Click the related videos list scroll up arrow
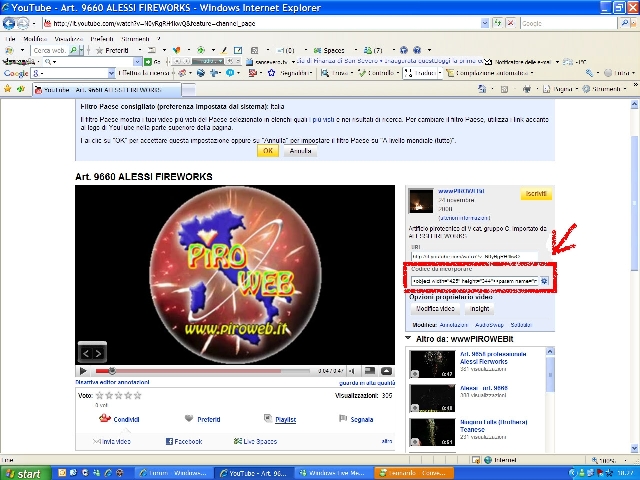The height and width of the screenshot is (480, 640). tap(550, 352)
